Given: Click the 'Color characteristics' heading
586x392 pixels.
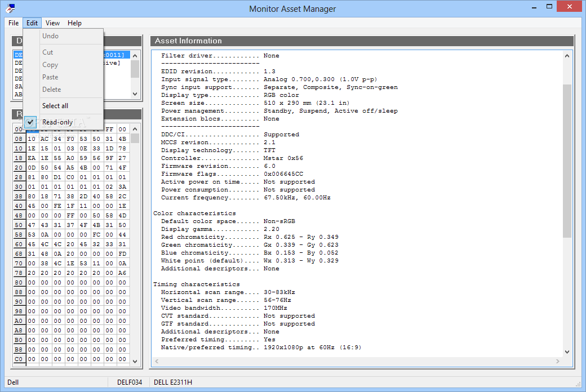Looking at the screenshot, I should click(x=194, y=213).
